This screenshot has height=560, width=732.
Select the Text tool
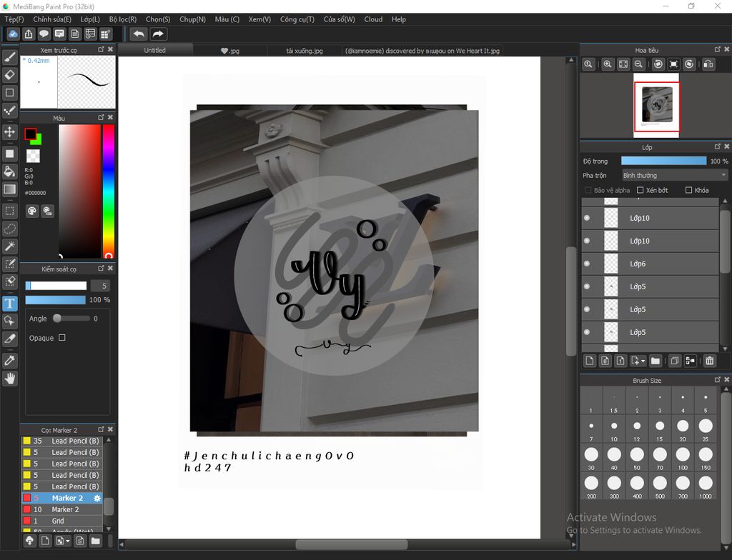tap(10, 304)
